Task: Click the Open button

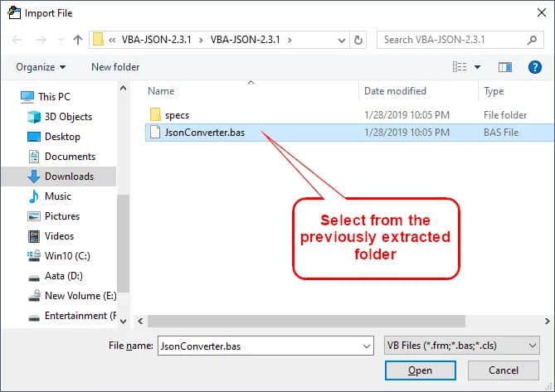Action: pos(420,370)
